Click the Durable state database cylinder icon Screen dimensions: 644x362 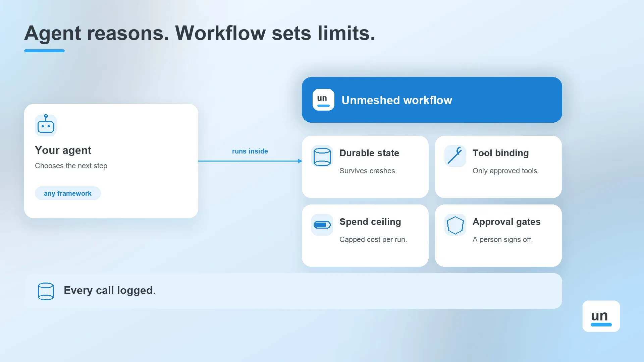322,156
